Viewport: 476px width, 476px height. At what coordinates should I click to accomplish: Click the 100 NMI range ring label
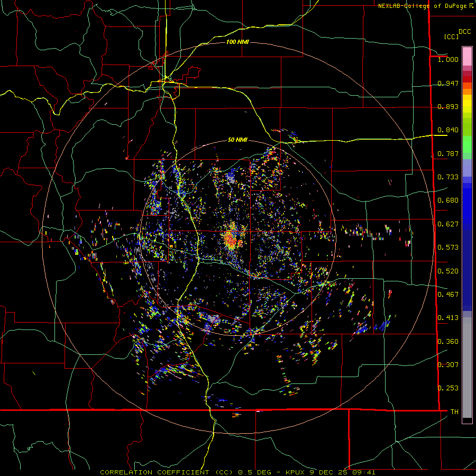[237, 42]
